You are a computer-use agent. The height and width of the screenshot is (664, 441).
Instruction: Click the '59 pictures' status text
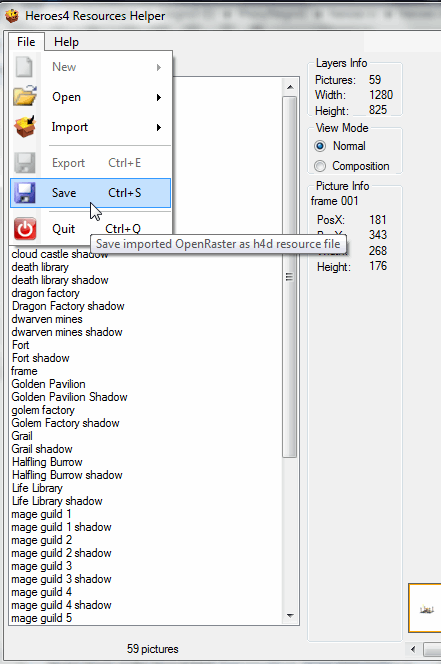153,649
